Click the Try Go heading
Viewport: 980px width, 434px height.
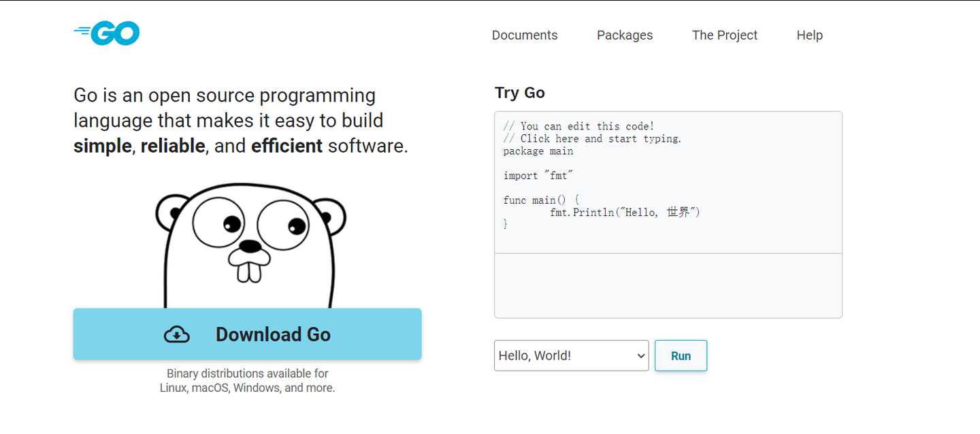pyautogui.click(x=519, y=93)
